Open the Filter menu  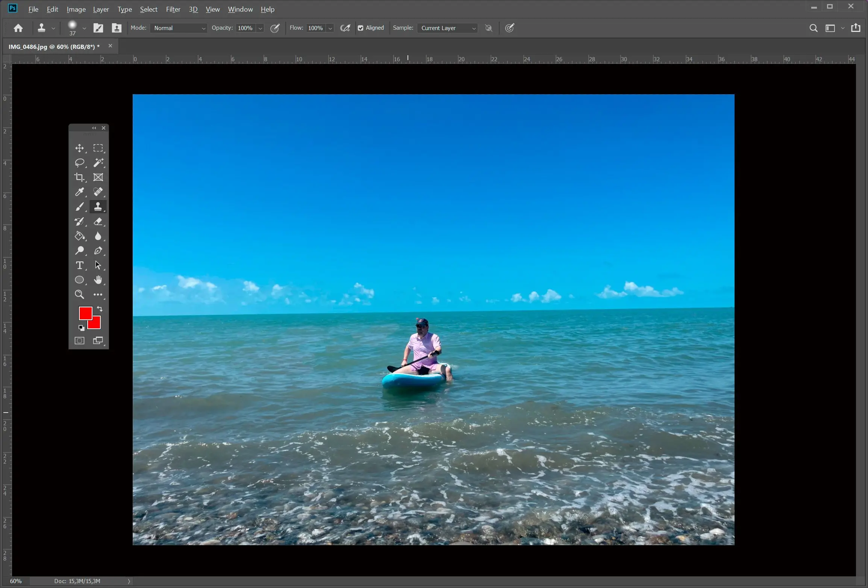[x=173, y=9]
